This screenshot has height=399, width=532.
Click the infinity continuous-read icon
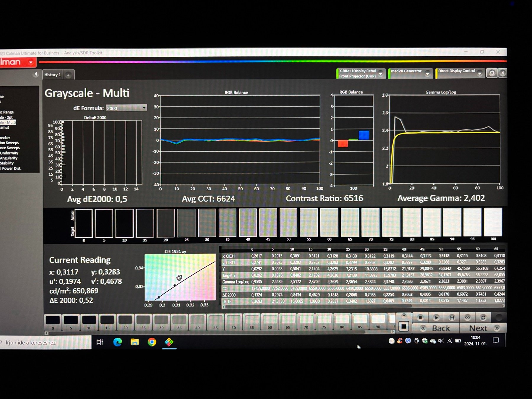467,318
